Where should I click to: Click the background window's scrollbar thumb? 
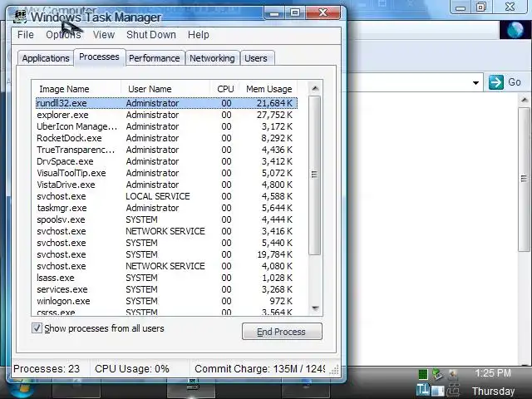coord(525,179)
